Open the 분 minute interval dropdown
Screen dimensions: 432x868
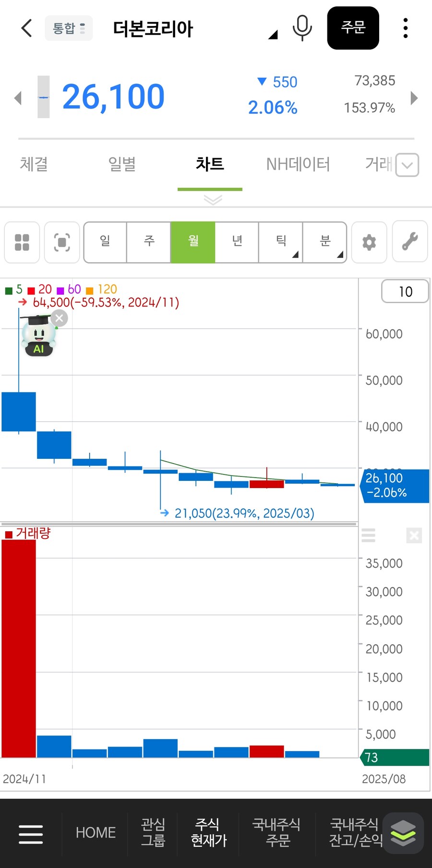[x=325, y=242]
